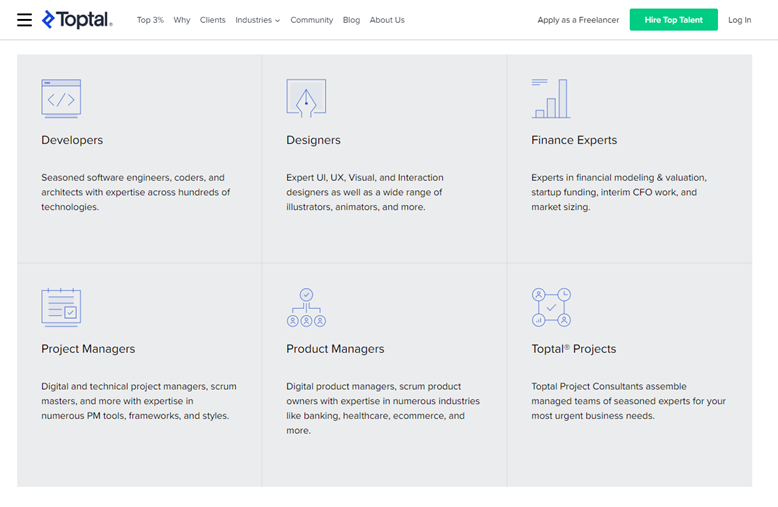Open the Top 3% nav item
Image resolution: width=778 pixels, height=507 pixels.
coord(150,20)
